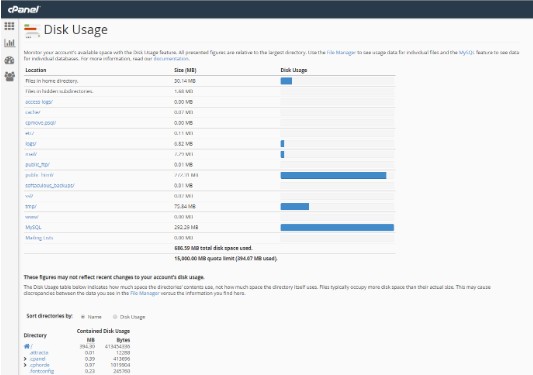Open the user manager sidebar icon
The height and width of the screenshot is (375, 533).
tap(10, 76)
